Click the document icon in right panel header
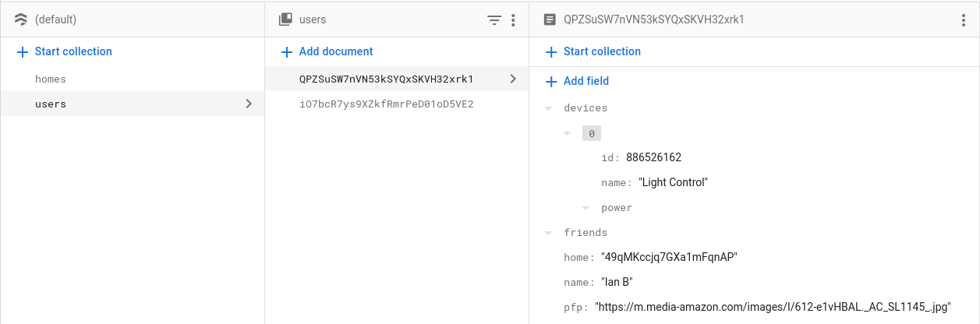 click(549, 20)
